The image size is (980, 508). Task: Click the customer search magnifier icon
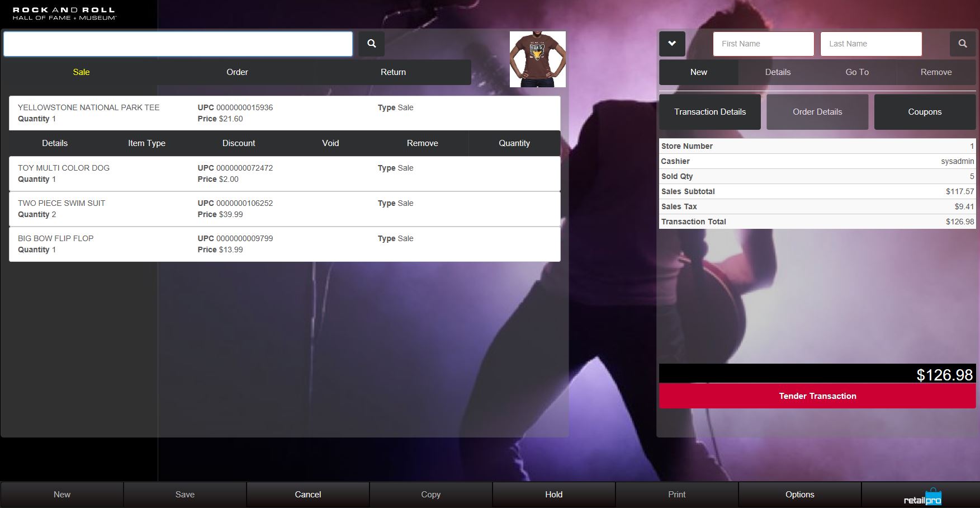[x=962, y=44]
